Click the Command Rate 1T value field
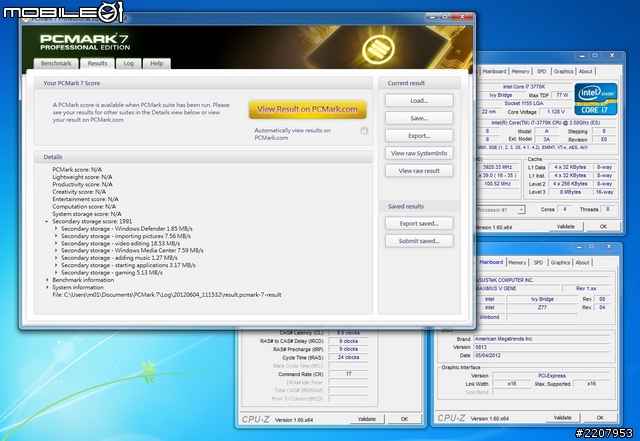 click(x=349, y=374)
